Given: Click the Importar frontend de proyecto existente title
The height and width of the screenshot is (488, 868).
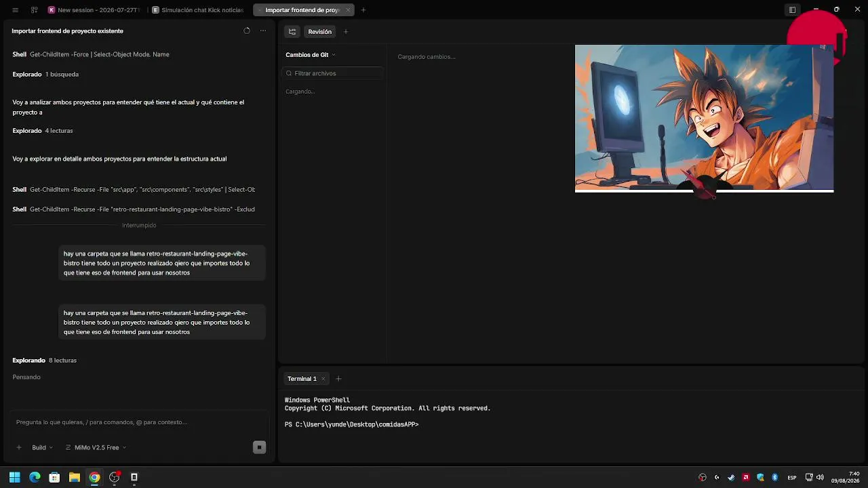Looking at the screenshot, I should [68, 31].
